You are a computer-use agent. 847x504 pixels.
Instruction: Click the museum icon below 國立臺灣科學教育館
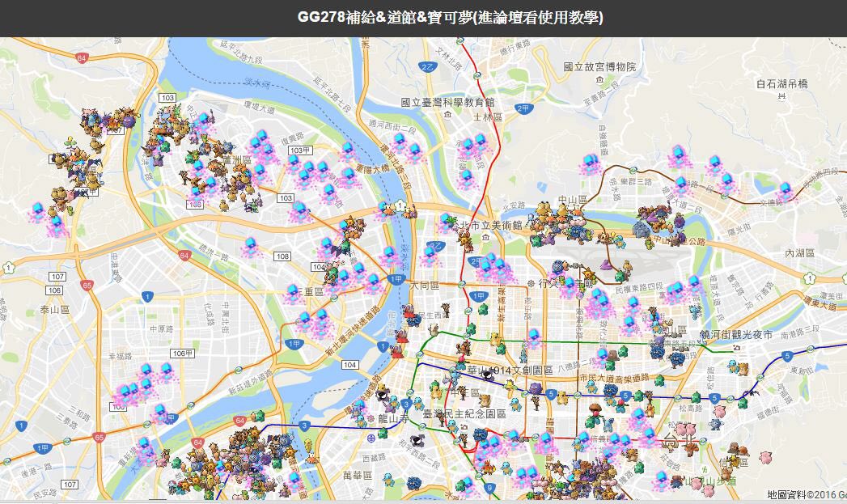pyautogui.click(x=448, y=115)
